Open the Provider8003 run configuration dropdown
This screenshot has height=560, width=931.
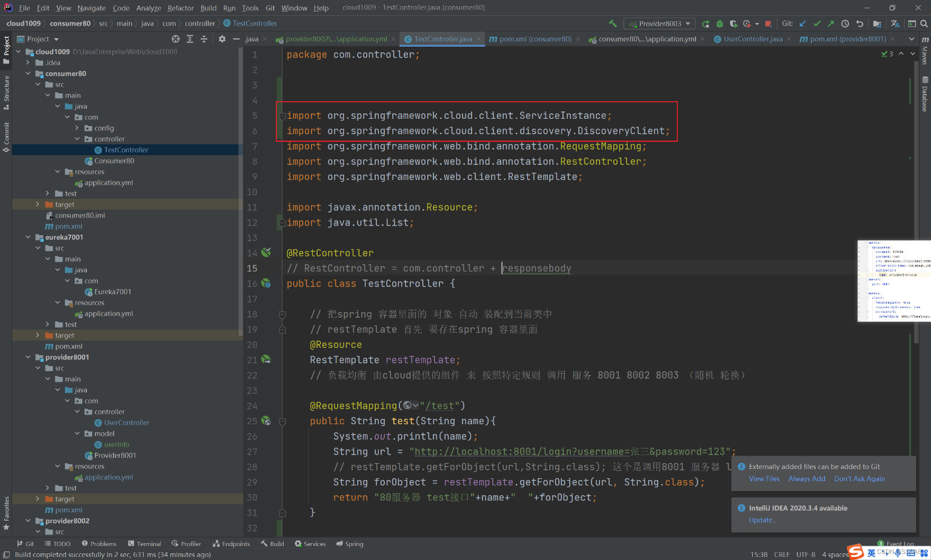[x=658, y=24]
